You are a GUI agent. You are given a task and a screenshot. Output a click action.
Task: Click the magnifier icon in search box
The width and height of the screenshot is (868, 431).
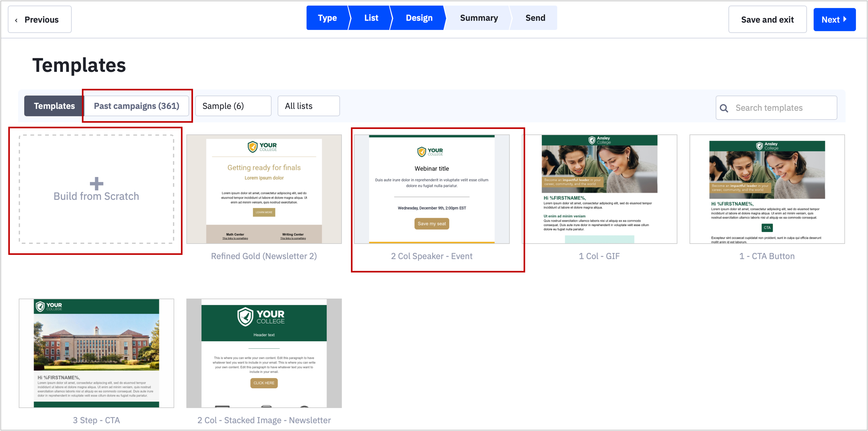[x=724, y=108]
